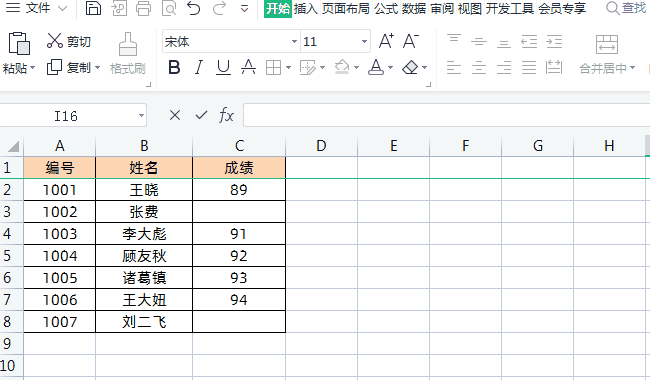This screenshot has width=650, height=380.
Task: Click into the formula bar input
Action: click(x=446, y=115)
